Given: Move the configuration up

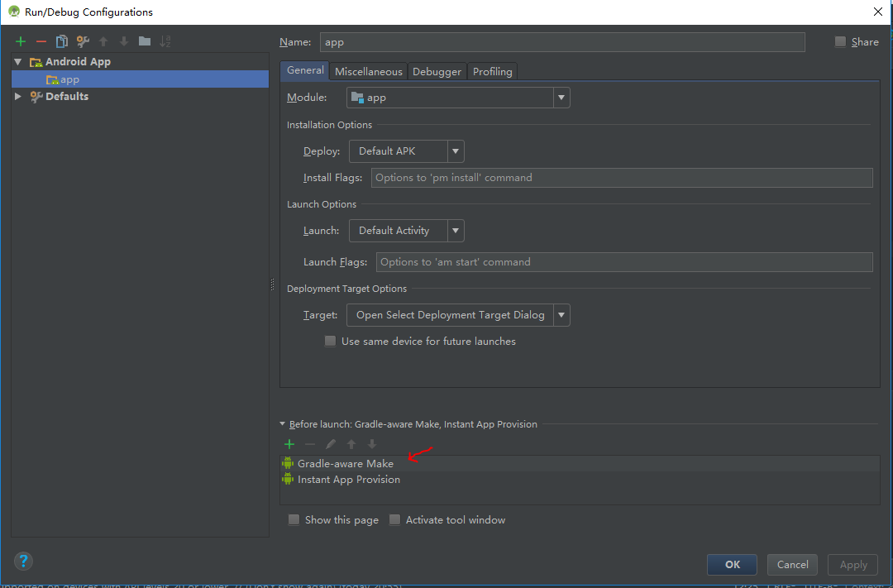Looking at the screenshot, I should [101, 41].
